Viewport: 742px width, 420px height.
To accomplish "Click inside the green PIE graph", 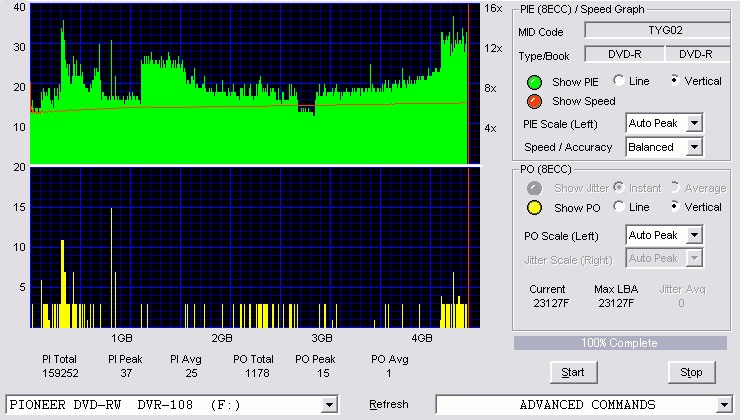I will (x=255, y=84).
